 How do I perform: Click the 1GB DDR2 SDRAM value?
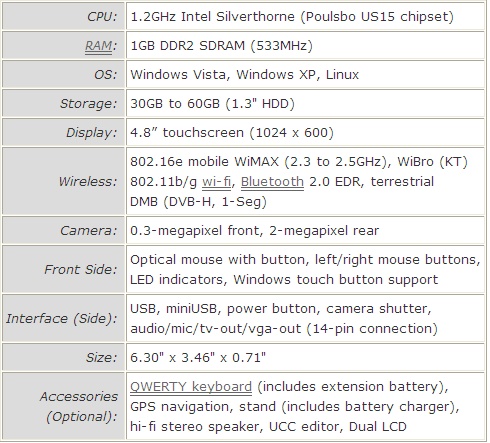click(221, 46)
